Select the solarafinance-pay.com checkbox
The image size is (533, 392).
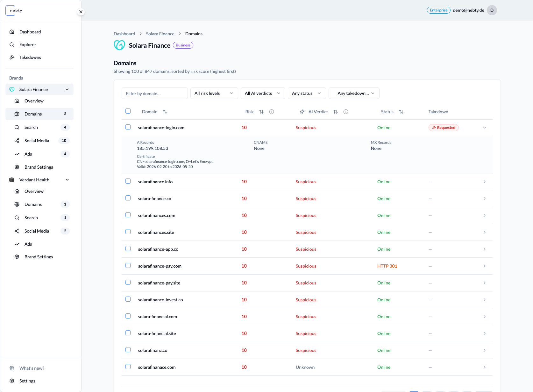point(128,265)
